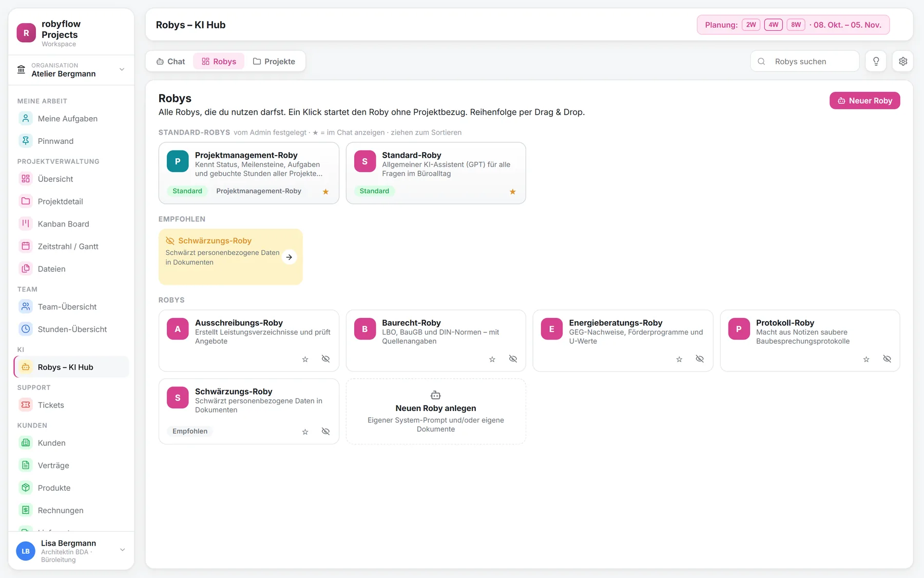
Task: Expand the Atelier Bergmann organisation dropdown
Action: (x=122, y=69)
